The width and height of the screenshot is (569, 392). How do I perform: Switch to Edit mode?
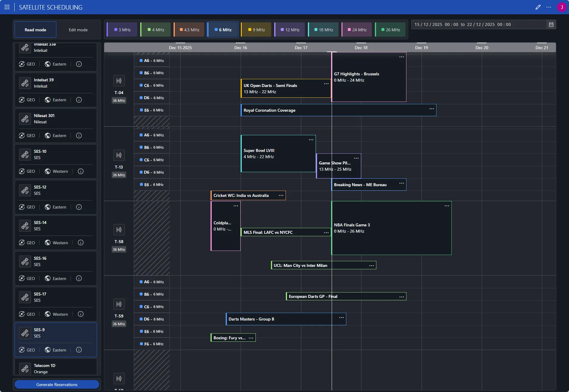[x=78, y=29]
